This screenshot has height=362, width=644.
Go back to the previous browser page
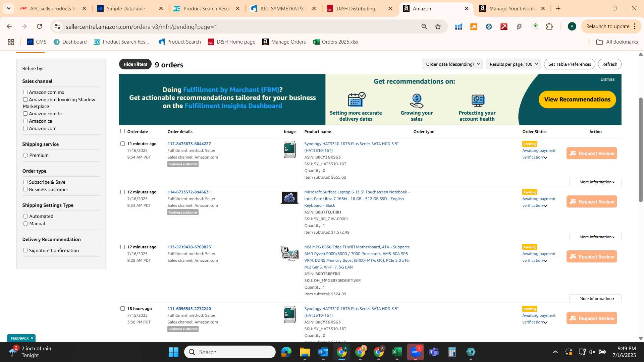pyautogui.click(x=9, y=26)
